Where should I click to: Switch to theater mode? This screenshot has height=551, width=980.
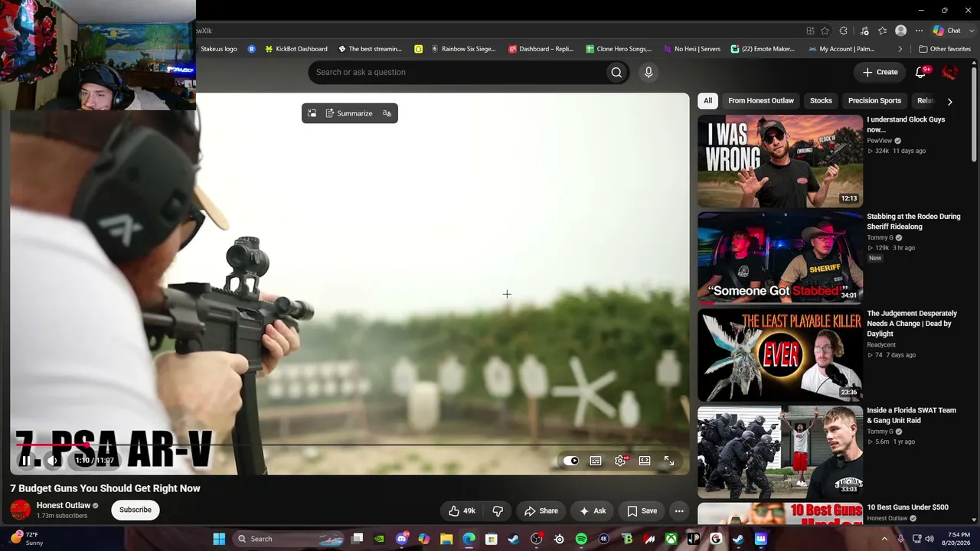coord(645,461)
